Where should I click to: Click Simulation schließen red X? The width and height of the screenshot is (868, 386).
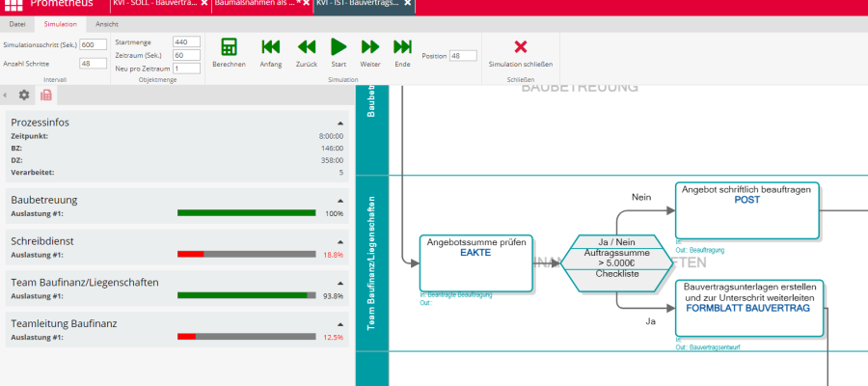point(521,47)
